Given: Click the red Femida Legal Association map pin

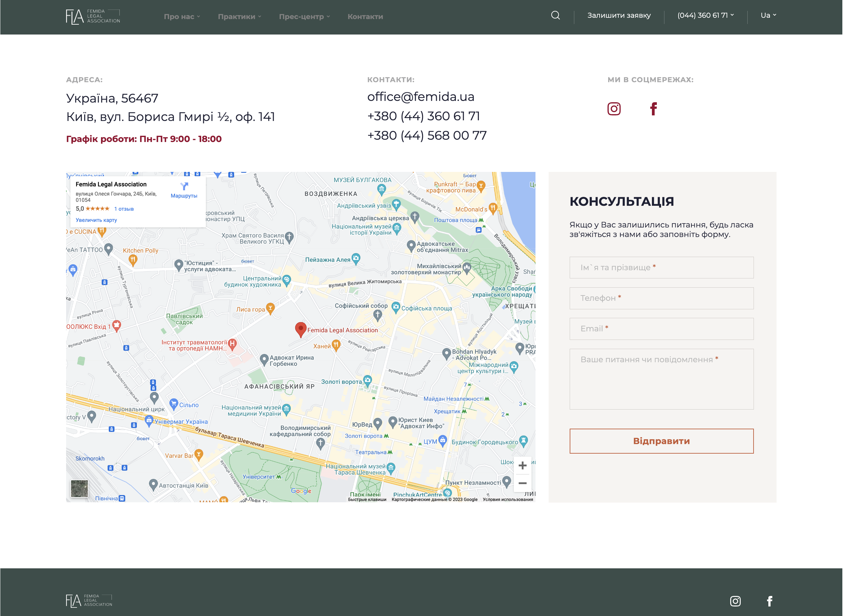Looking at the screenshot, I should [301, 330].
